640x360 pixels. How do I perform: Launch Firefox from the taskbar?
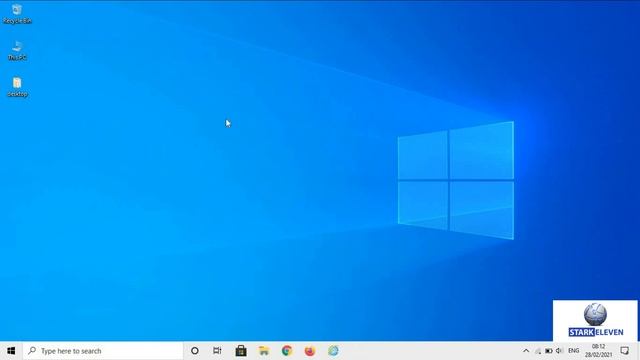point(310,351)
